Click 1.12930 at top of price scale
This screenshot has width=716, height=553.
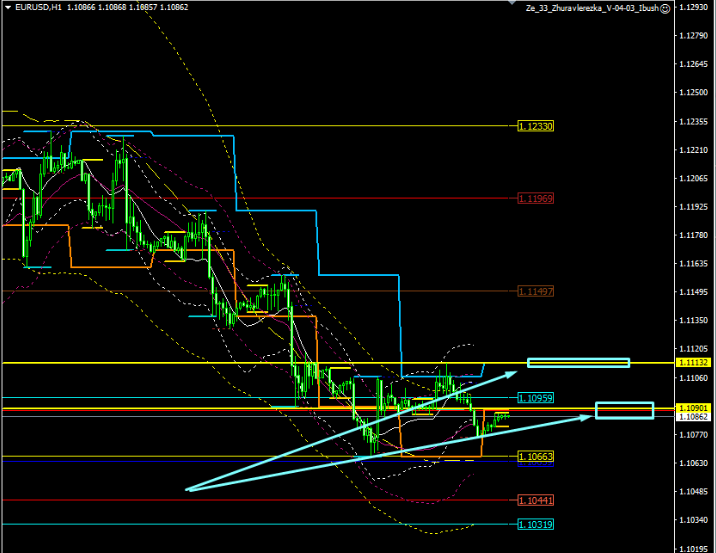point(692,7)
